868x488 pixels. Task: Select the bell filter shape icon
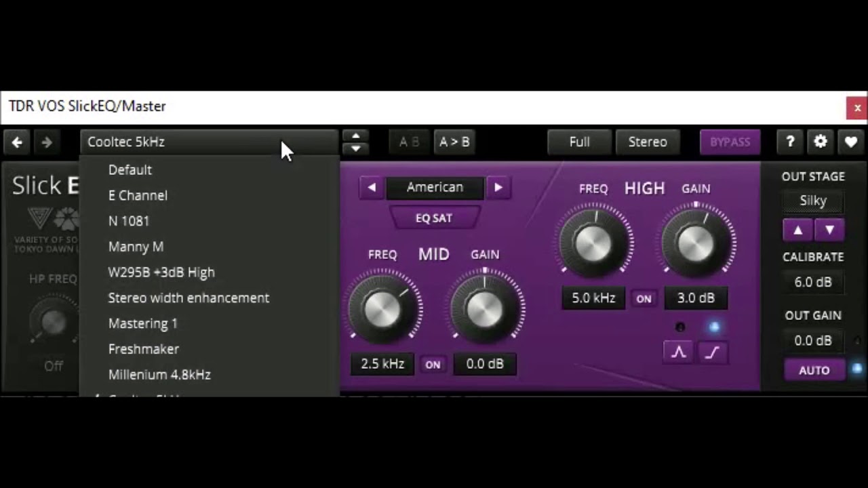pyautogui.click(x=679, y=352)
